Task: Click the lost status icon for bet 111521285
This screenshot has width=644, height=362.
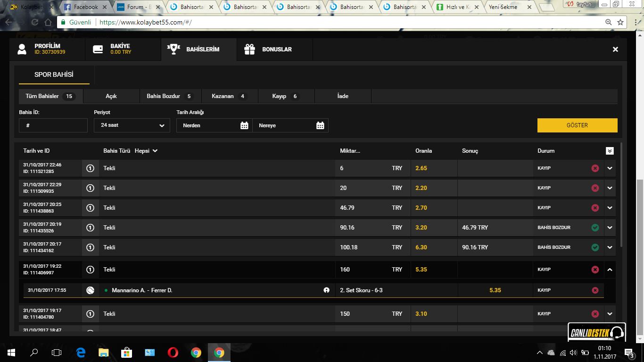Action: click(595, 168)
